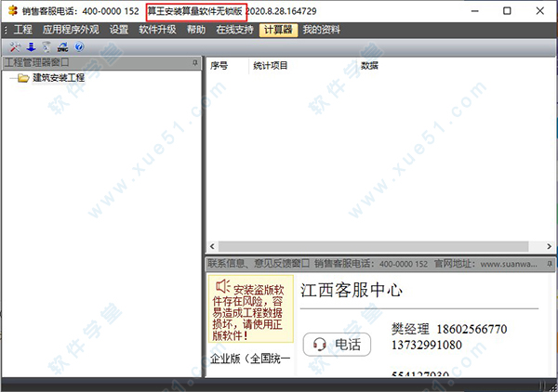Toggle pin on the 联系信息 feedback panel

pos(550,264)
